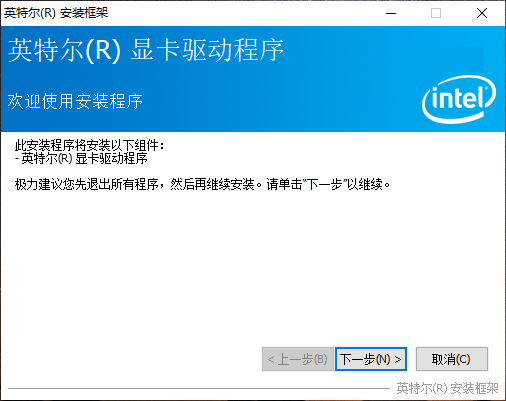
Task: Click the clause 然后再继续安装
Action: (213, 184)
